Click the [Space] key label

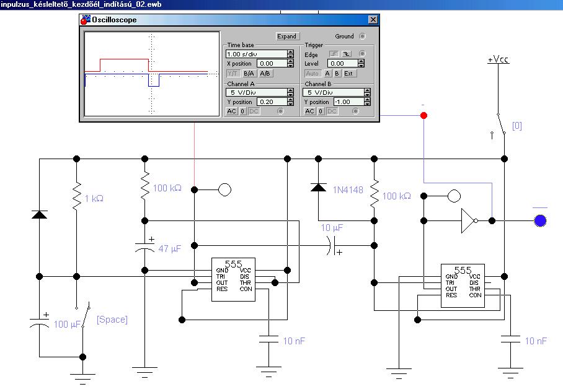[112, 320]
